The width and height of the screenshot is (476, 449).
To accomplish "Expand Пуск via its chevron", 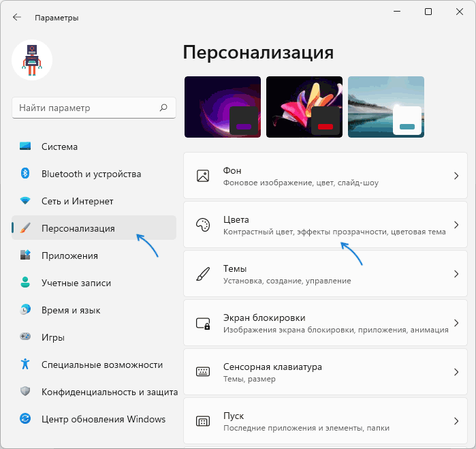I will [456, 421].
